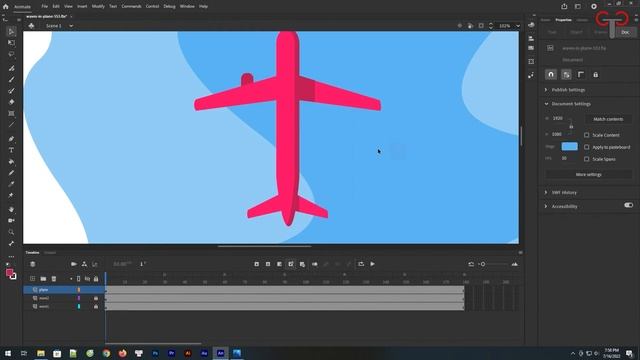The height and width of the screenshot is (360, 640).
Task: Open the Control menu
Action: 152,7
